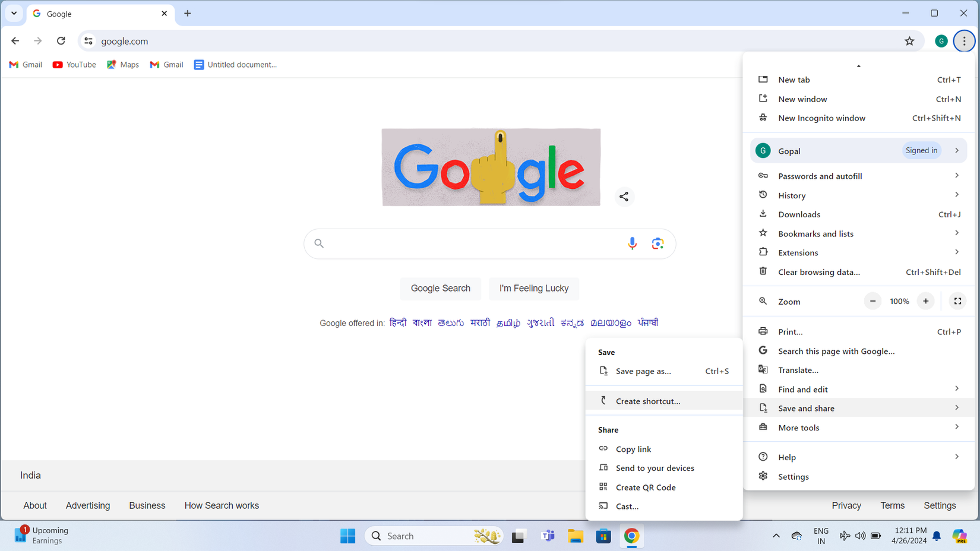Open the site information icon in address bar
This screenshot has width=980, height=551.
point(88,41)
